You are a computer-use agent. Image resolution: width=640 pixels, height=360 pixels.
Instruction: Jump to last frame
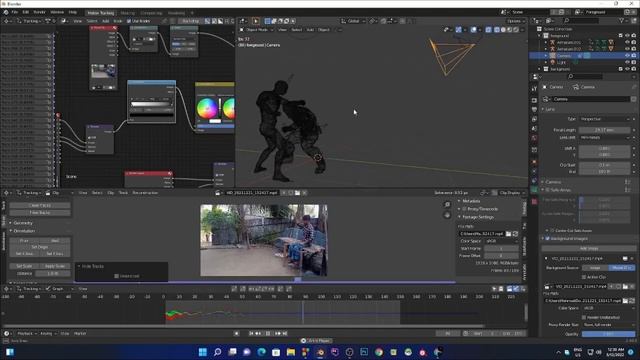285,333
